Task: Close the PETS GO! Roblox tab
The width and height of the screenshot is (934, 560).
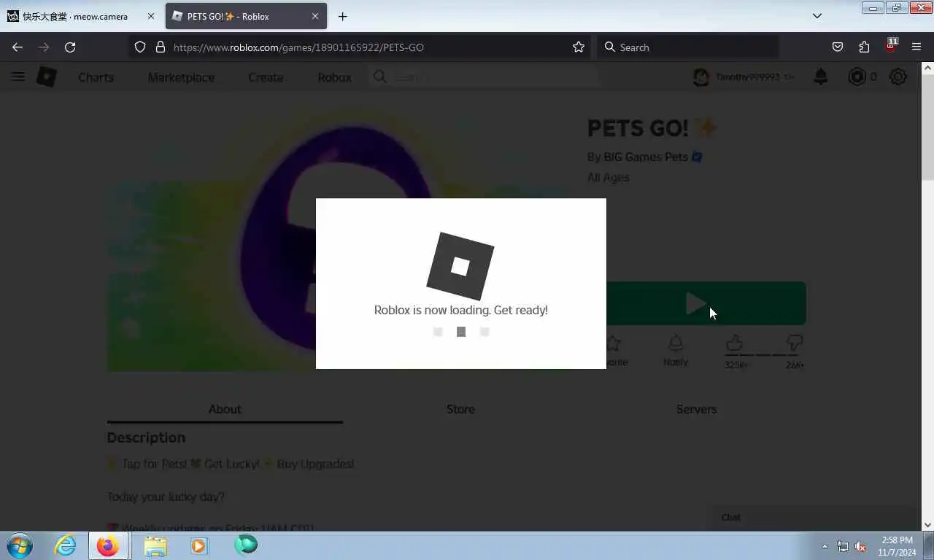Action: click(x=315, y=16)
